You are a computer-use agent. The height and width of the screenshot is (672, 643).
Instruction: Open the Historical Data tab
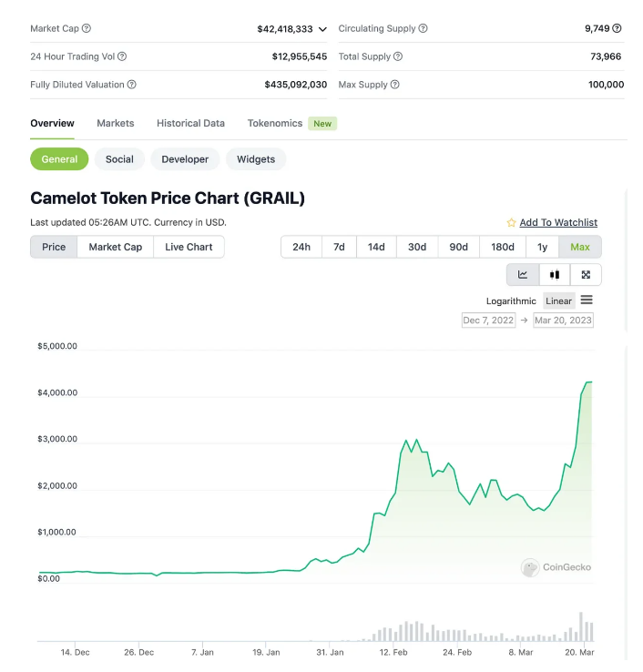pos(190,124)
